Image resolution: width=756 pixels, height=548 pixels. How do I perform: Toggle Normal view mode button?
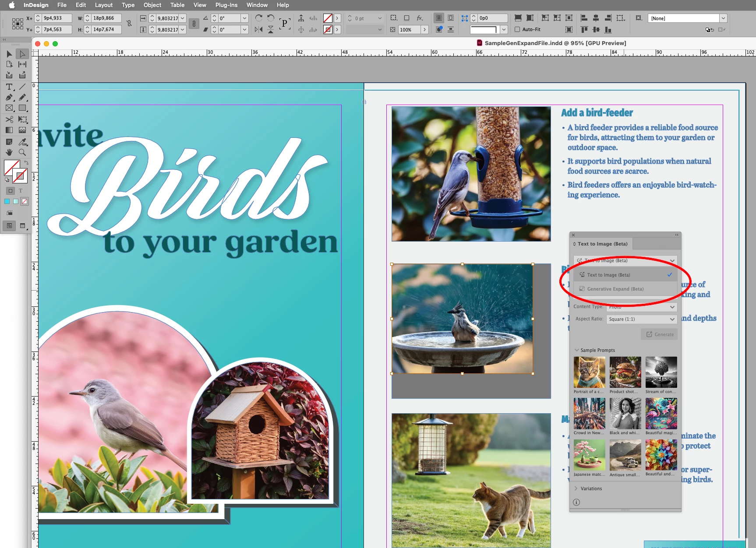9,226
